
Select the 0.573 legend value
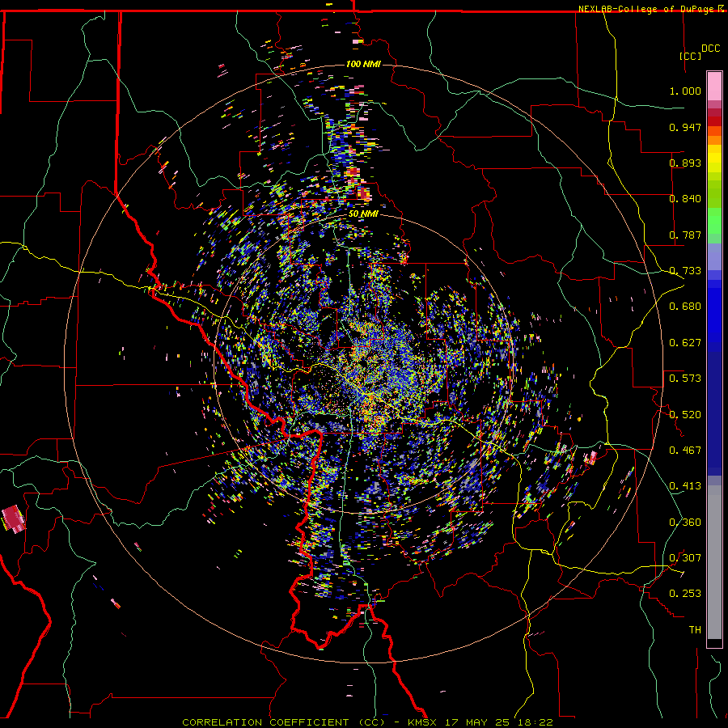(685, 379)
